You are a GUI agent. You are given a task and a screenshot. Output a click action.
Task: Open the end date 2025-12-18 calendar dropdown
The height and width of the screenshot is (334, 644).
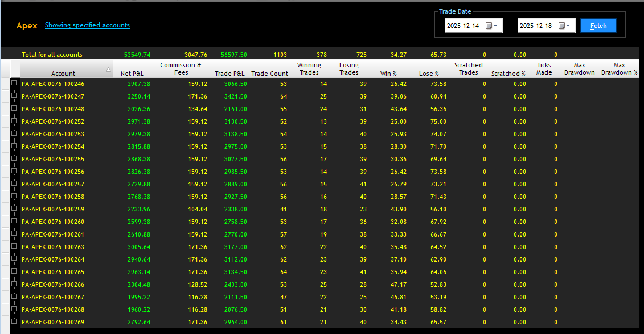coord(564,26)
